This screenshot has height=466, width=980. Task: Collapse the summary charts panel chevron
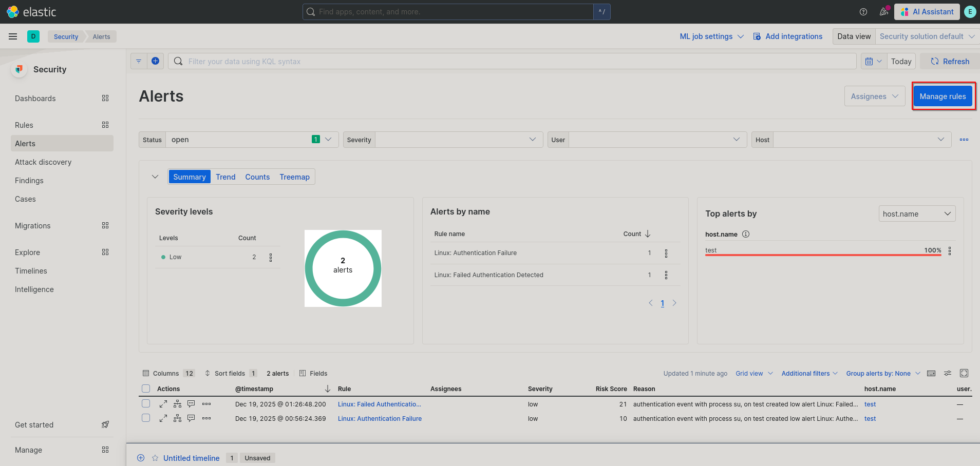pyautogui.click(x=155, y=177)
